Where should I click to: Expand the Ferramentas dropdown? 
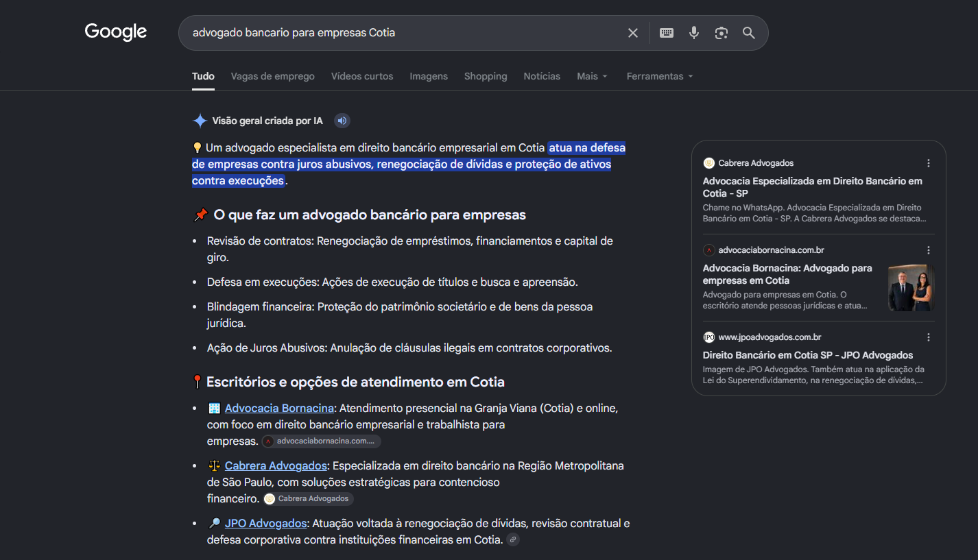point(660,76)
